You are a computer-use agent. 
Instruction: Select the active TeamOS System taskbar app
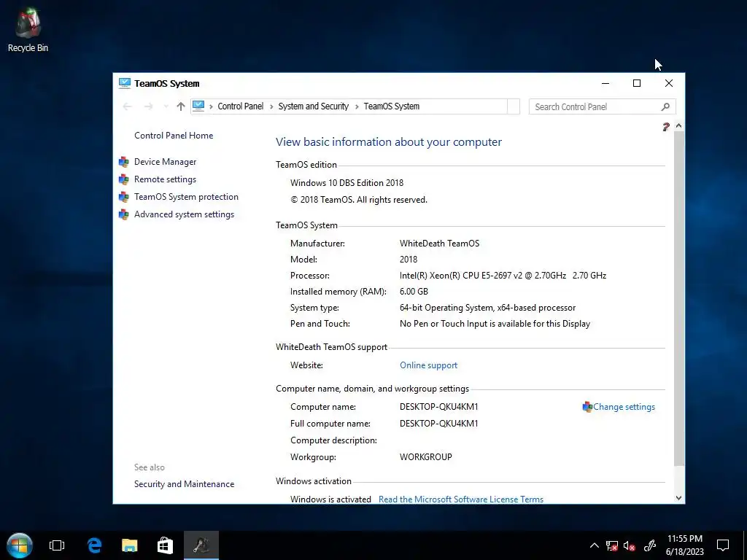[x=201, y=545]
